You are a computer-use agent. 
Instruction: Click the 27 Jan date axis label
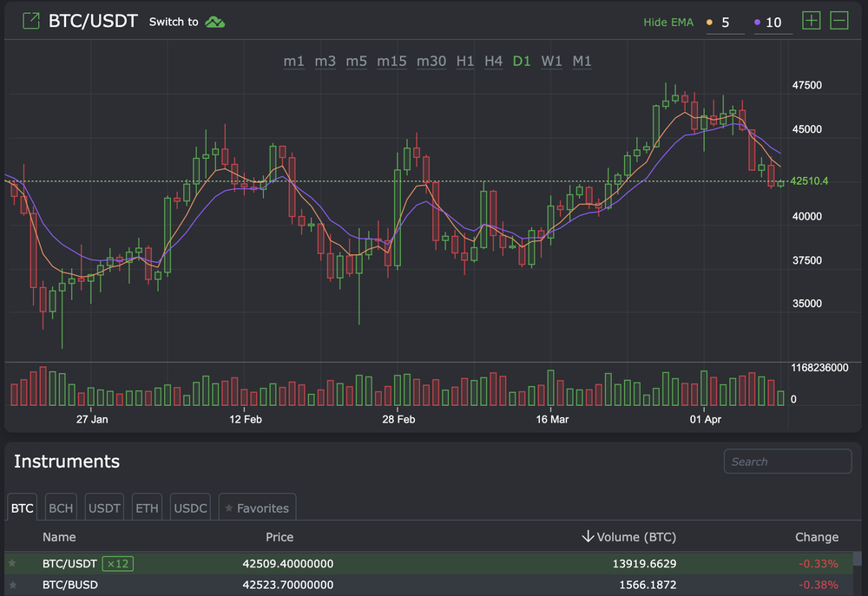tap(92, 419)
